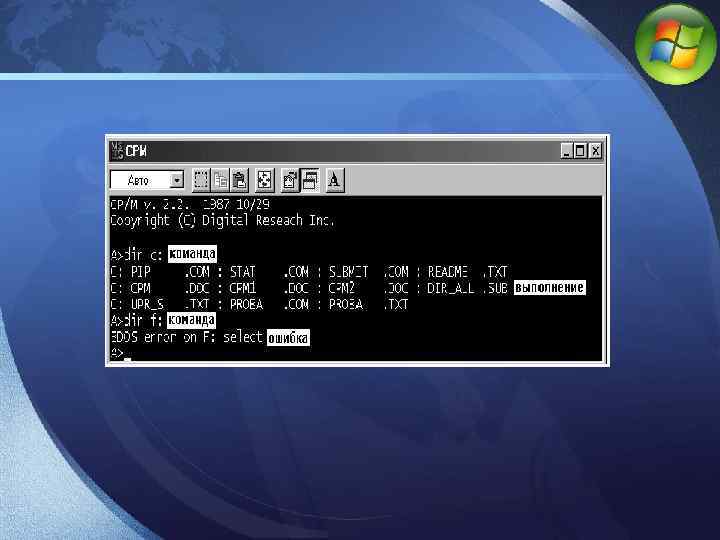This screenshot has width=720, height=540.
Task: Click the file name CPM1 .DOC
Action: (269, 288)
